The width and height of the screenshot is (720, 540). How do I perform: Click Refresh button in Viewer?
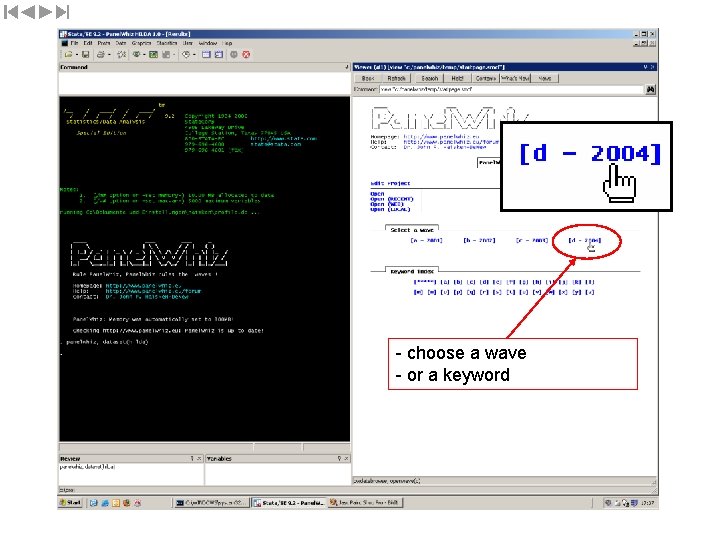pos(396,79)
